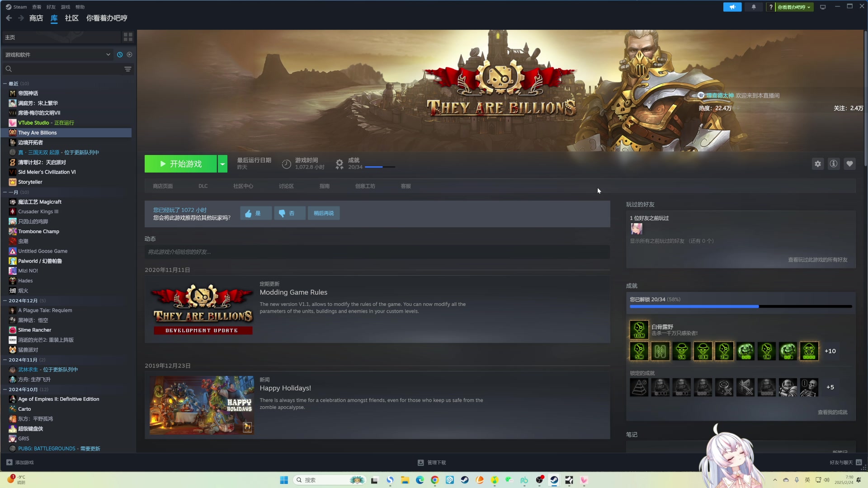Image resolution: width=868 pixels, height=488 pixels.
Task: Click the achievement progress bar 20/34
Action: (741, 306)
